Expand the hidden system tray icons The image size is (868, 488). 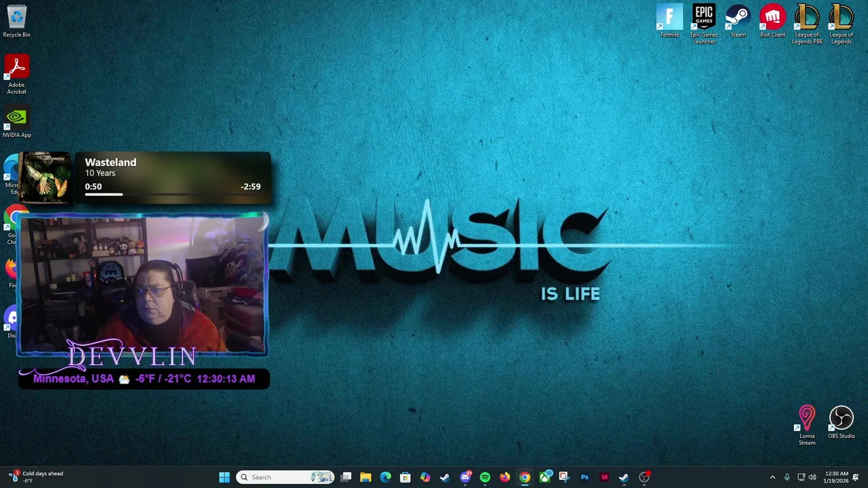pyautogui.click(x=772, y=477)
